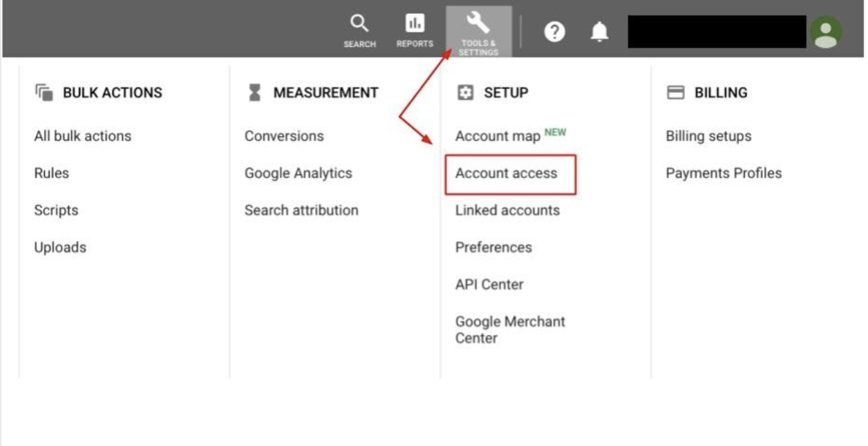This screenshot has height=446, width=868.
Task: Click the Billing card icon
Action: point(675,93)
